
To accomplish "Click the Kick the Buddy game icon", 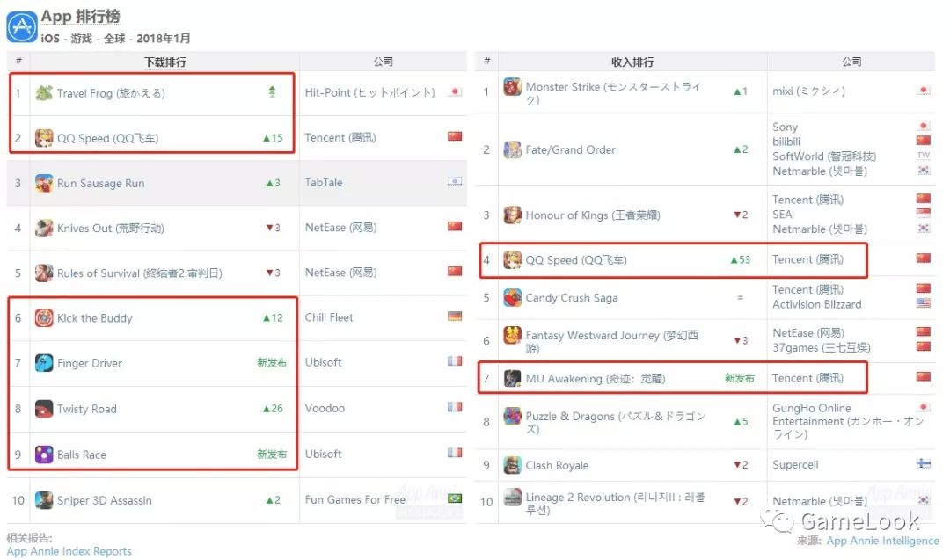I will [44, 318].
